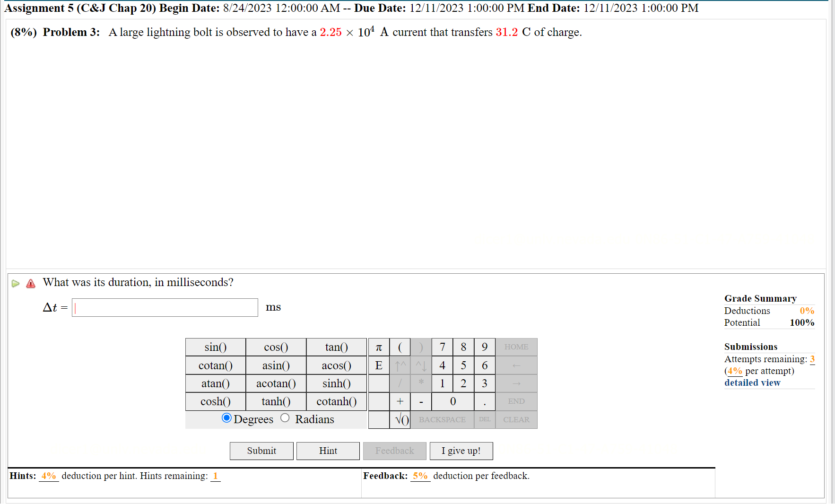
Task: Switch to Radians mode
Action: pyautogui.click(x=285, y=418)
